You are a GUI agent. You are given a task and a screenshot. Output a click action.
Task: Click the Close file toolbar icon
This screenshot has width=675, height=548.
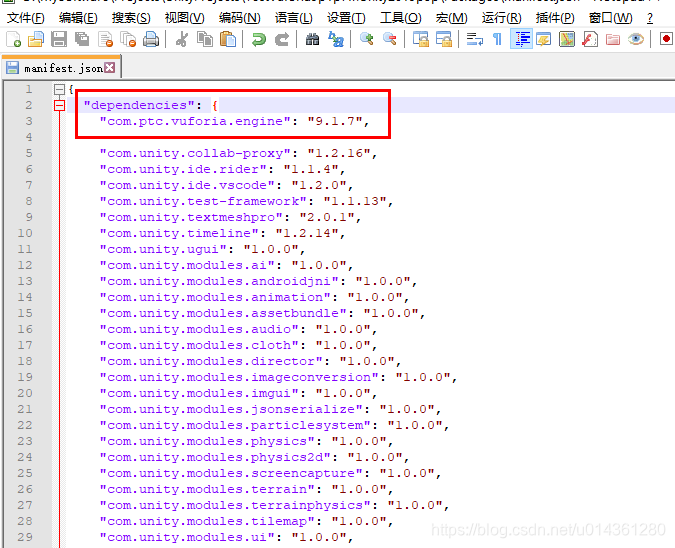pyautogui.click(x=105, y=40)
